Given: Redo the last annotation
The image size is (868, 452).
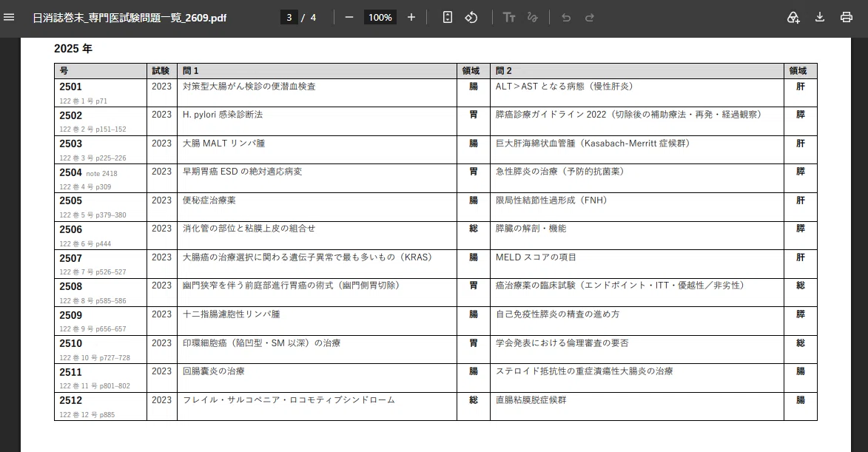Looking at the screenshot, I should (590, 17).
